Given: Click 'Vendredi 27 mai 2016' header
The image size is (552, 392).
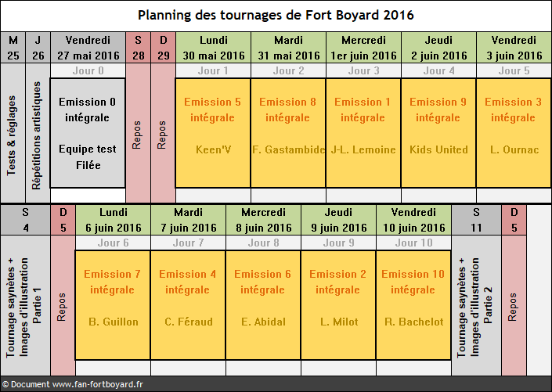Looking at the screenshot, I should point(88,48).
